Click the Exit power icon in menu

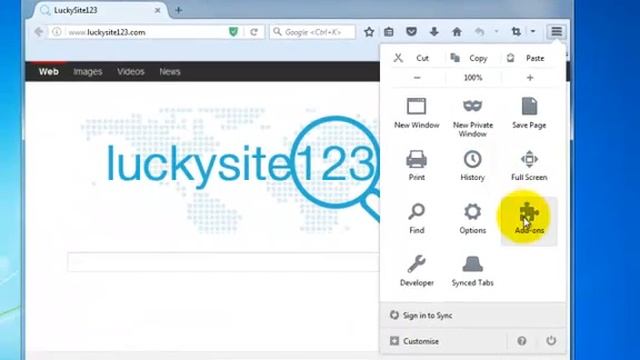coord(551,340)
